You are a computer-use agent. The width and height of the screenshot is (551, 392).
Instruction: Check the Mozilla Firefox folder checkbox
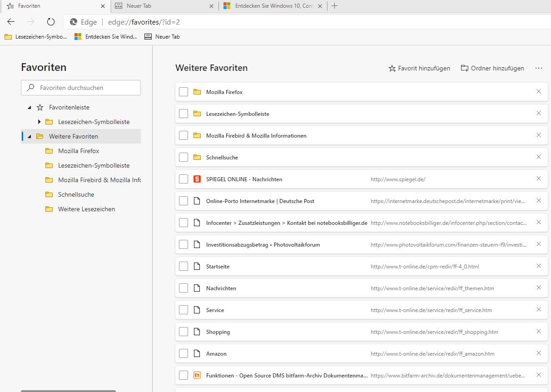(184, 92)
